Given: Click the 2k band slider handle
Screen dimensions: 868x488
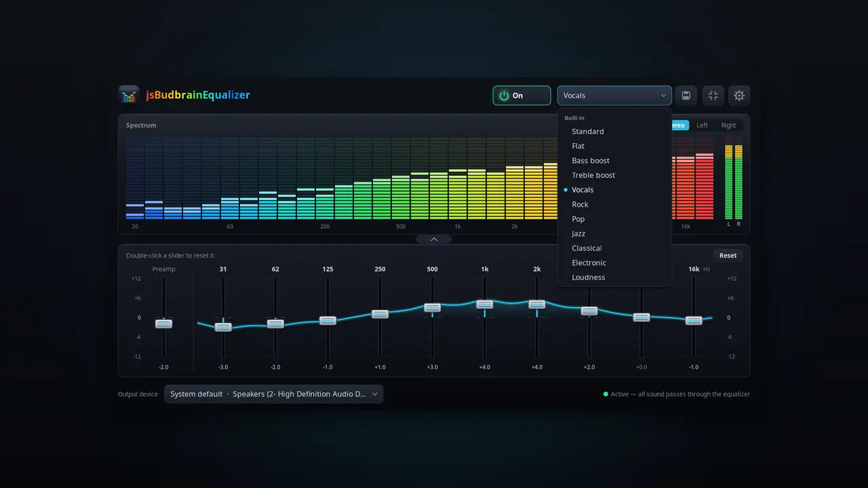Looking at the screenshot, I should click(x=537, y=304).
